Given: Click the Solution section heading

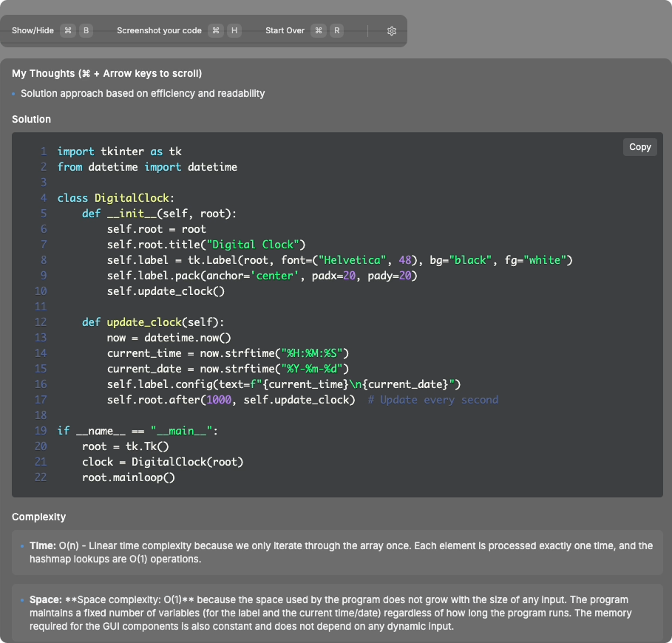Looking at the screenshot, I should click(x=31, y=119).
